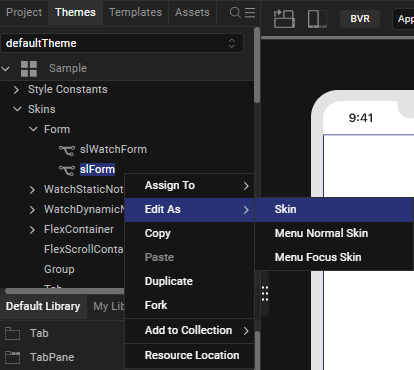This screenshot has width=414, height=370.
Task: Click the BVR button
Action: (360, 19)
